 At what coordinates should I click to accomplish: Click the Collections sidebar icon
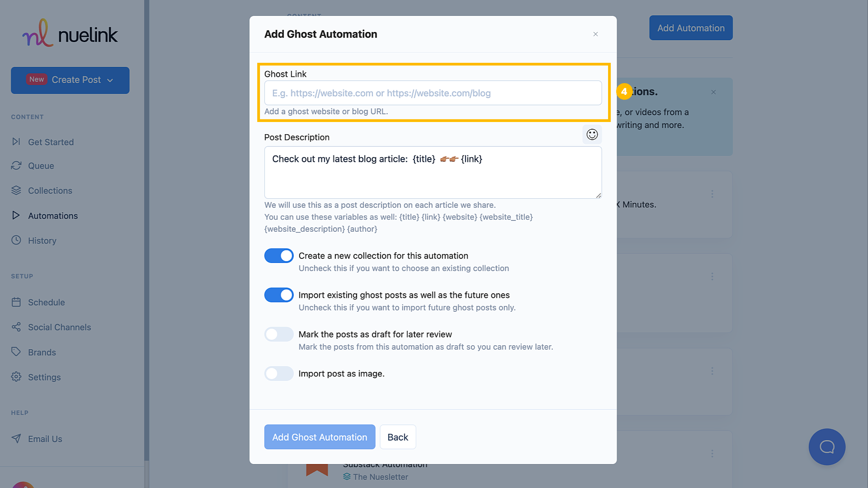click(x=16, y=191)
